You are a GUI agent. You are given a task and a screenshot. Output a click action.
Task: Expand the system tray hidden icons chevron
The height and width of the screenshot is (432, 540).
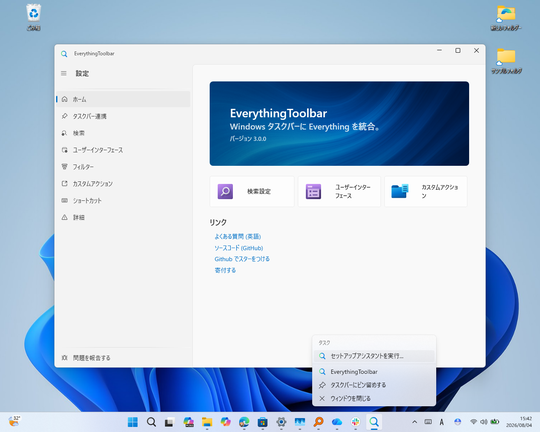pyautogui.click(x=415, y=422)
